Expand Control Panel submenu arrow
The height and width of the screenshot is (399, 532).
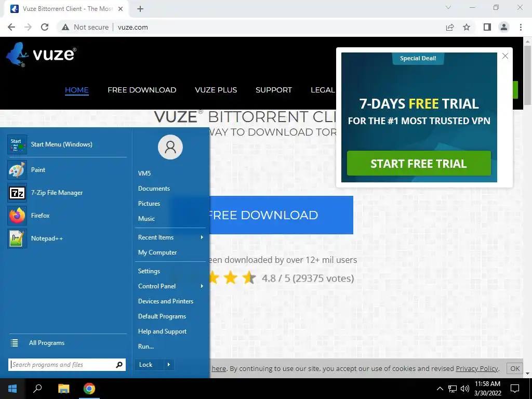[x=202, y=286]
